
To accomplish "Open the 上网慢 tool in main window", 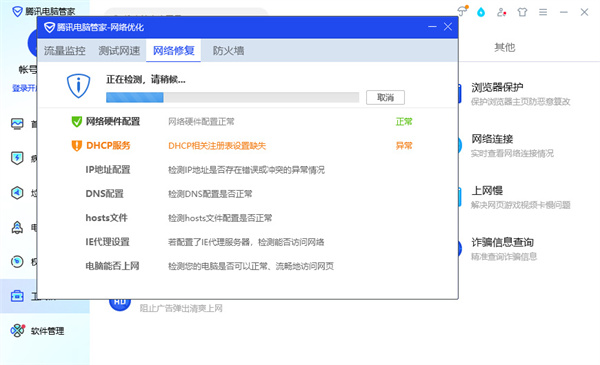I will pos(521,197).
